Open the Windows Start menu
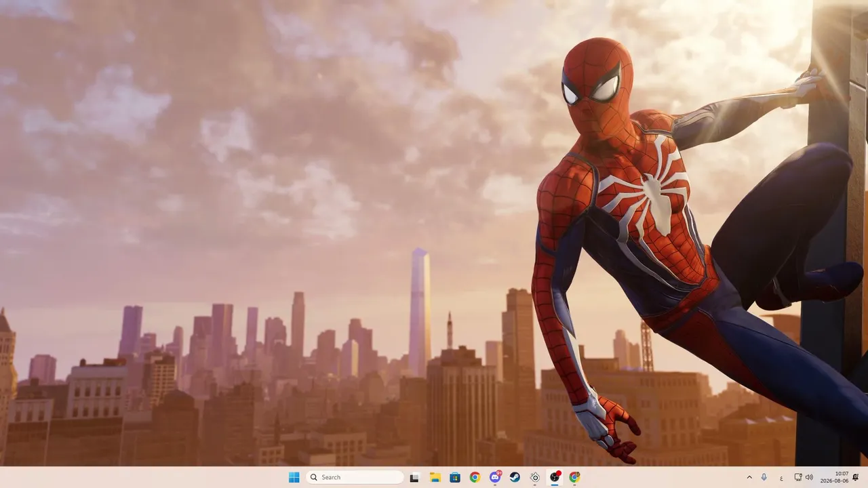 (x=294, y=477)
